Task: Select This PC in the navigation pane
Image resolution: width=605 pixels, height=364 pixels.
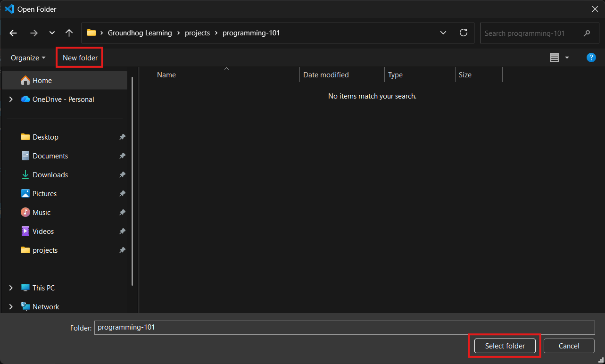Action: tap(43, 288)
